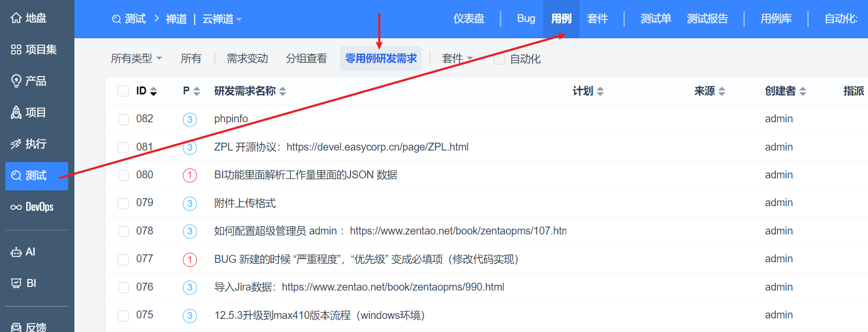Click admin creator in row 082
The height and width of the screenshot is (332, 868).
coord(778,119)
